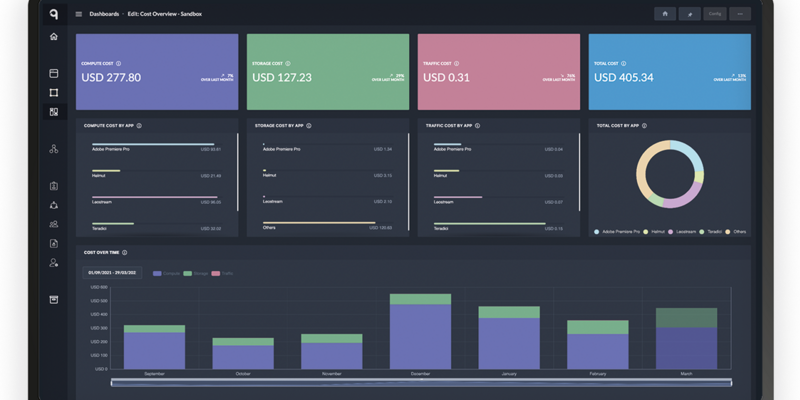Open the more options ellipsis button
This screenshot has height=400, width=800.
(740, 14)
